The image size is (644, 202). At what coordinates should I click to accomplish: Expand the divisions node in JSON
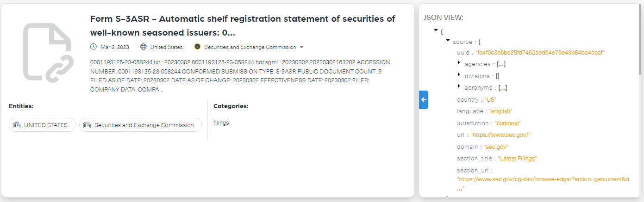tap(459, 74)
